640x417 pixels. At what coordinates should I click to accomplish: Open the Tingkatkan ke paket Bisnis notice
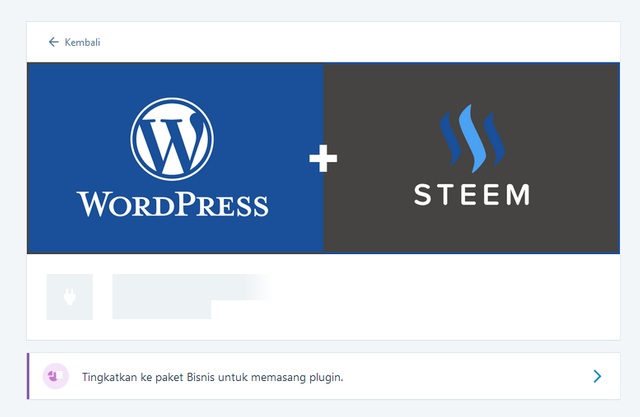coord(324,376)
